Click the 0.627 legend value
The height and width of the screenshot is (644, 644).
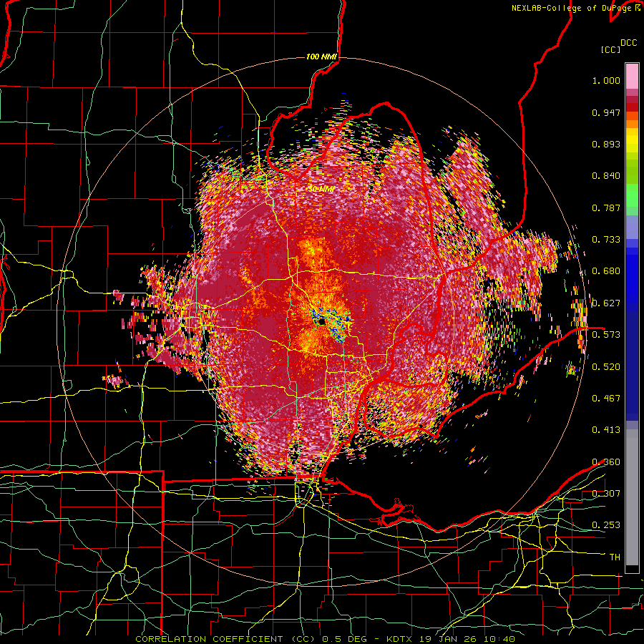coord(606,303)
